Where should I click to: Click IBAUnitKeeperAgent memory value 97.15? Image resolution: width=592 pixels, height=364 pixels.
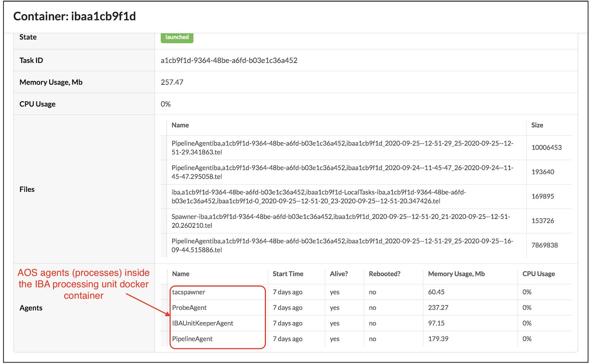[436, 323]
